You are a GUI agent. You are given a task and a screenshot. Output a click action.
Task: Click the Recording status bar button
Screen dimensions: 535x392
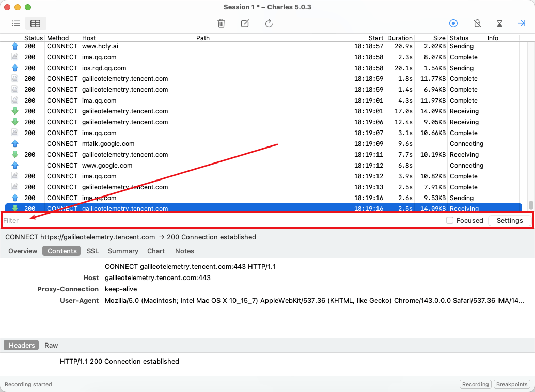tap(475, 384)
